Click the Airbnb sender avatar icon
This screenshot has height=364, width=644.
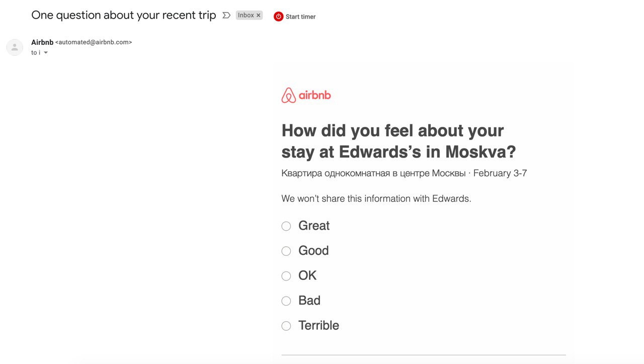click(15, 47)
